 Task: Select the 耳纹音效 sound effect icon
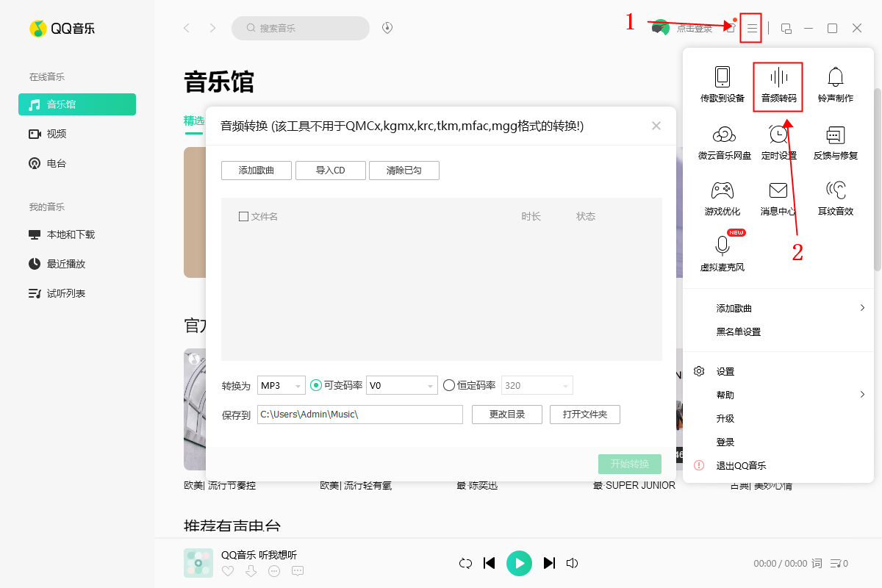835,197
